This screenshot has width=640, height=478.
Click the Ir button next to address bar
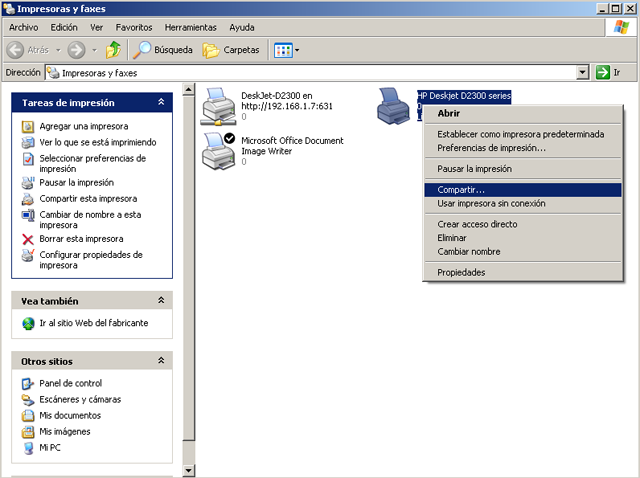point(608,73)
